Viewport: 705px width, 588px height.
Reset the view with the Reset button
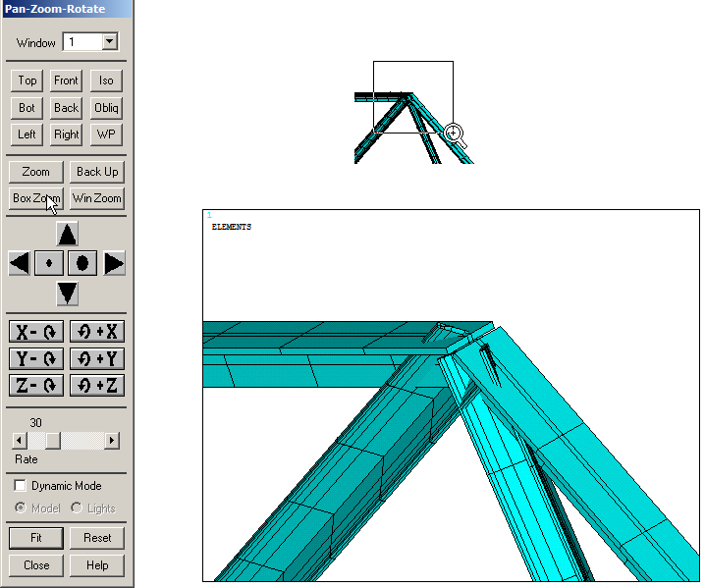(97, 538)
